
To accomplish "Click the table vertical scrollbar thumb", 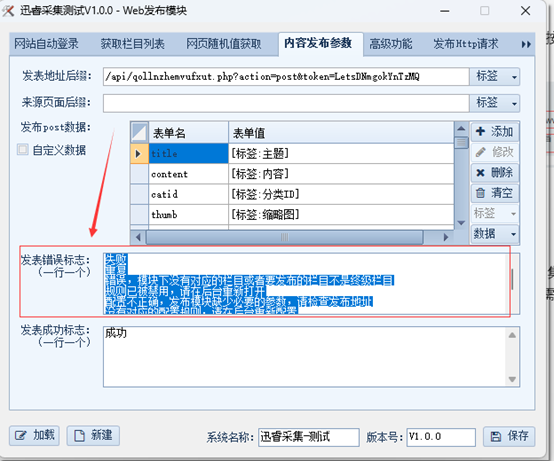I will click(x=461, y=143).
